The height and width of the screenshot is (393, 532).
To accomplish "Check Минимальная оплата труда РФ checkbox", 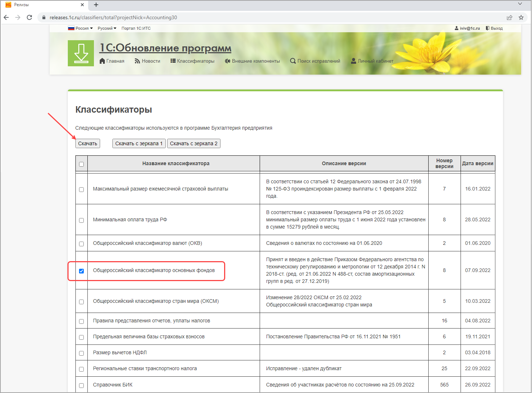I will (81, 220).
